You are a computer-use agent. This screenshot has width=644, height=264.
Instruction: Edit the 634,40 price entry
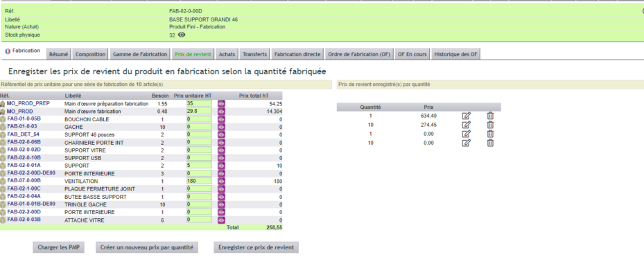point(466,116)
